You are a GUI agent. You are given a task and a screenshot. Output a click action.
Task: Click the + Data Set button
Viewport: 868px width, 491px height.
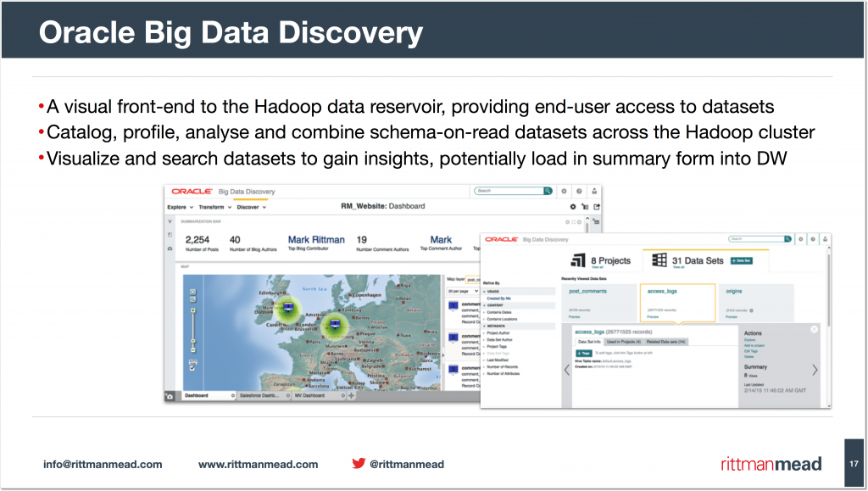[x=741, y=260]
